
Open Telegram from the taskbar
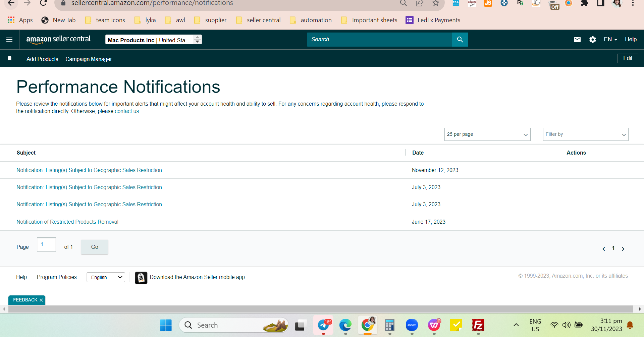(323, 325)
